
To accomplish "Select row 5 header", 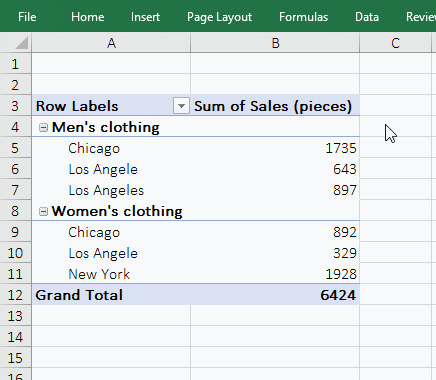I will (x=15, y=148).
